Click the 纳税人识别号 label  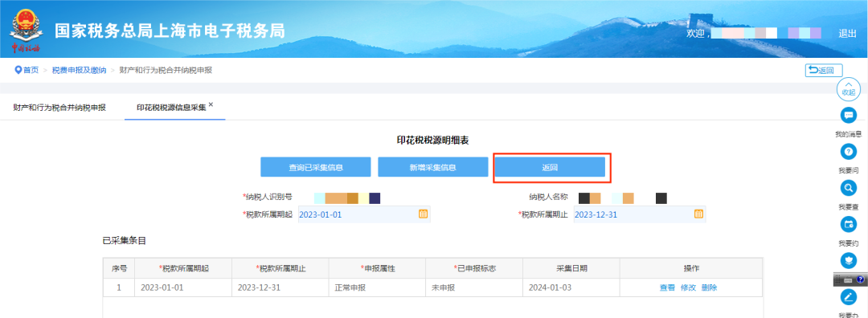pos(268,197)
